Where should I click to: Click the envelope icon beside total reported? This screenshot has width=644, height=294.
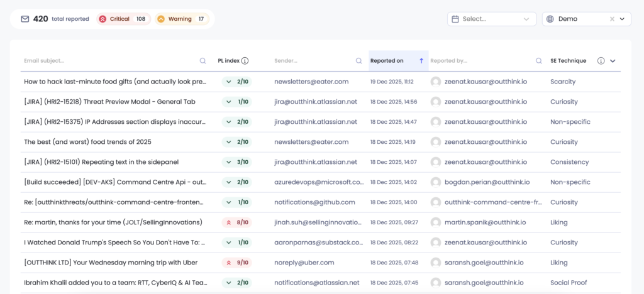point(25,19)
